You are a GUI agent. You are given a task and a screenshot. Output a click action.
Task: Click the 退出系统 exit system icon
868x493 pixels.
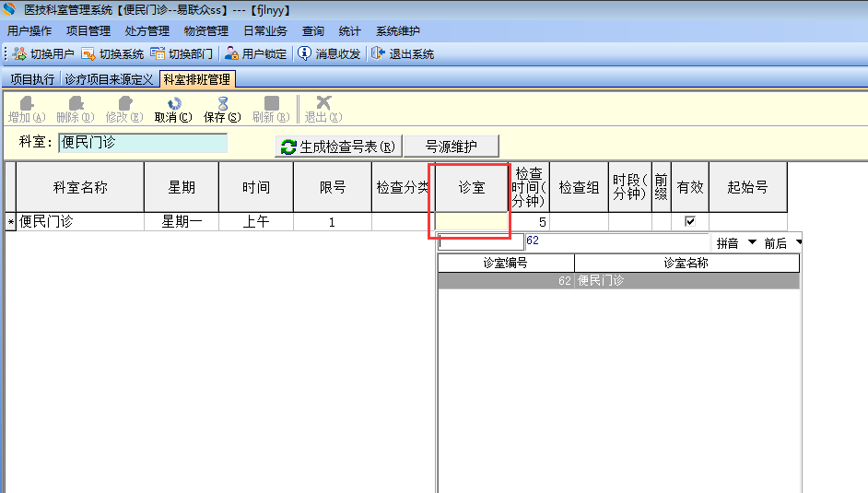pos(378,53)
